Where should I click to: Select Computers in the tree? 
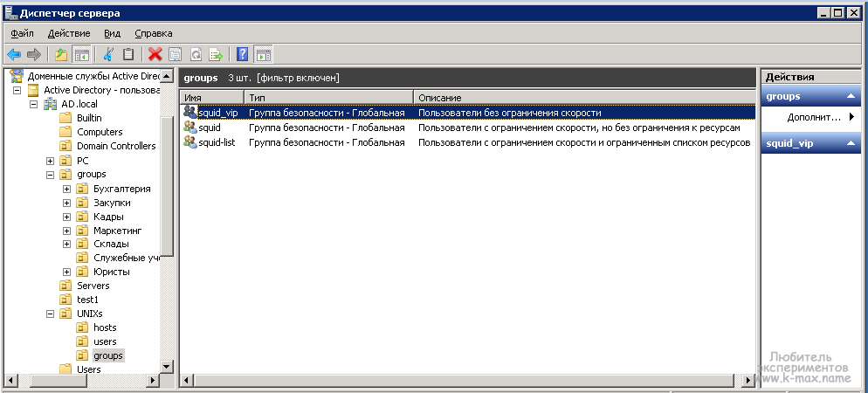click(x=100, y=132)
